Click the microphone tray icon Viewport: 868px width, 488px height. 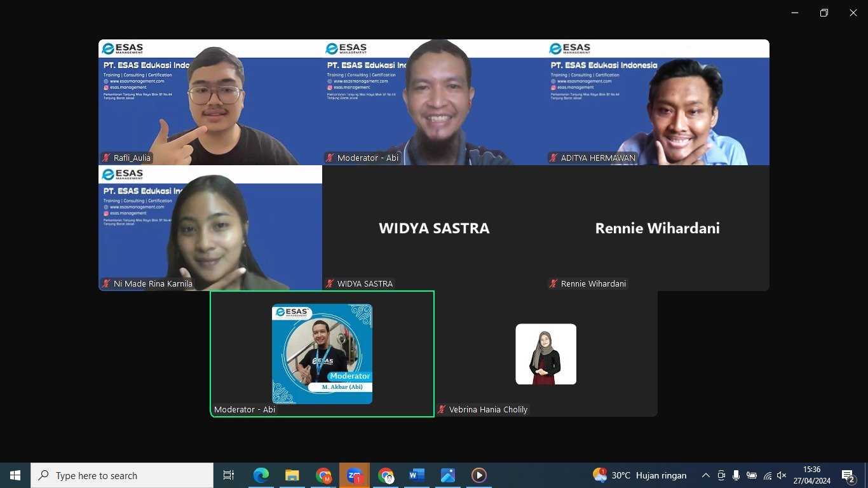[736, 475]
